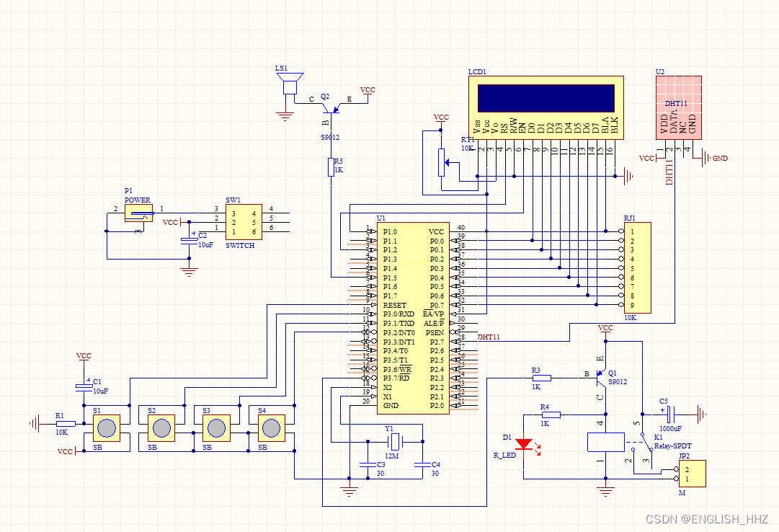Select the red D1 LED symbol
Viewport: 779px width, 532px height.
coord(524,445)
